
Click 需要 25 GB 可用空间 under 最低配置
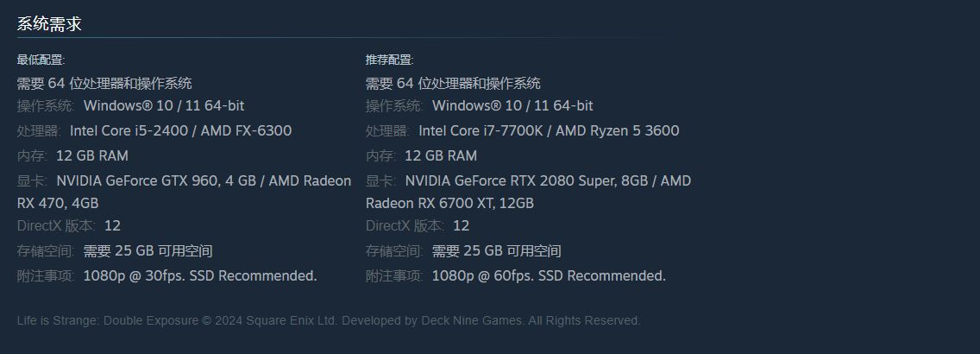click(148, 251)
